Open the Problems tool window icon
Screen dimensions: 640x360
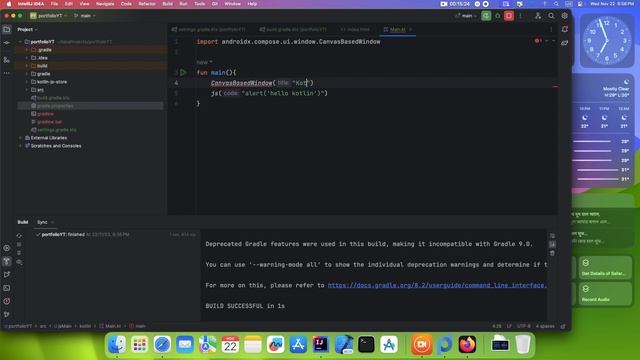(x=7, y=301)
